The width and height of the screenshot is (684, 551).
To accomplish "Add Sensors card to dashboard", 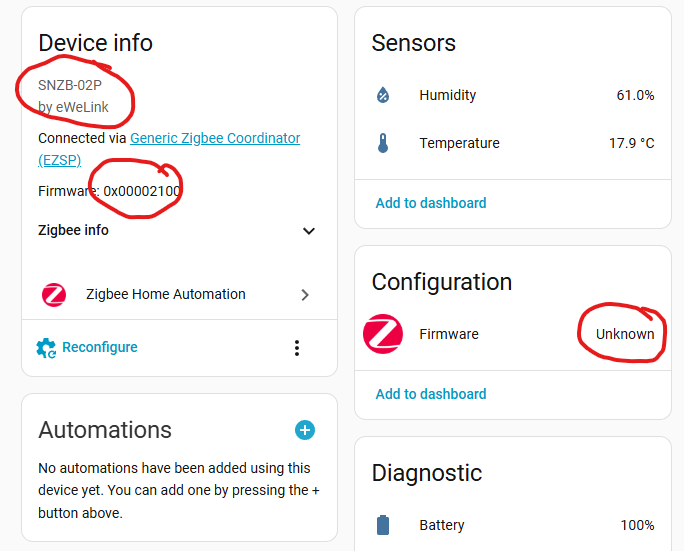I will 431,203.
